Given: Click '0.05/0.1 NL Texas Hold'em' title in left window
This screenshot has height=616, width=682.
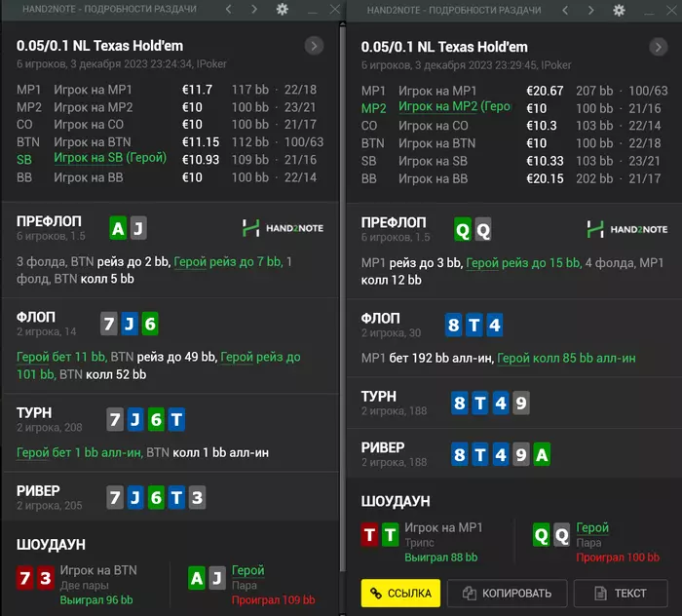Looking at the screenshot, I should [99, 46].
